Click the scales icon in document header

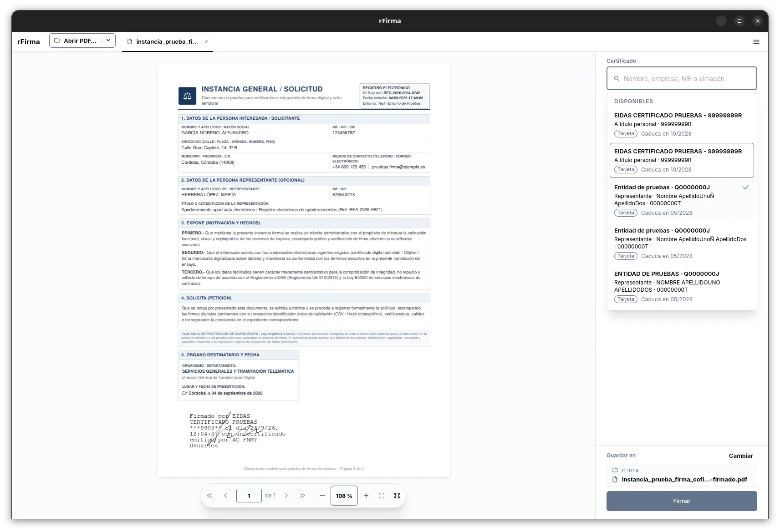(187, 96)
